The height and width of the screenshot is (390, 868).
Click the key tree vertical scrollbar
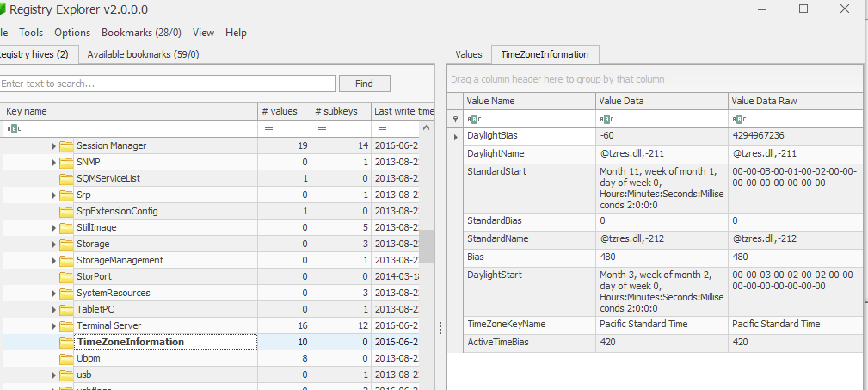point(427,246)
